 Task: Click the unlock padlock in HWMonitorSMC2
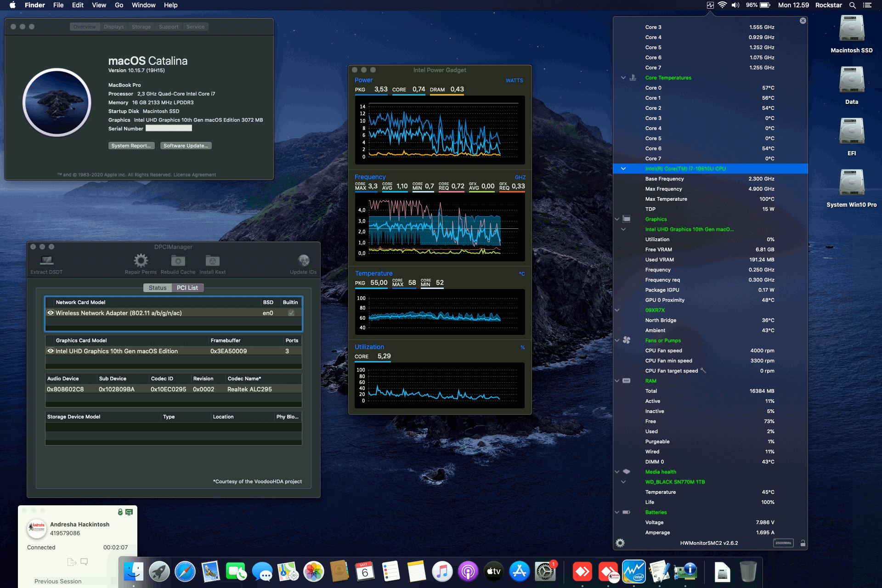(803, 543)
